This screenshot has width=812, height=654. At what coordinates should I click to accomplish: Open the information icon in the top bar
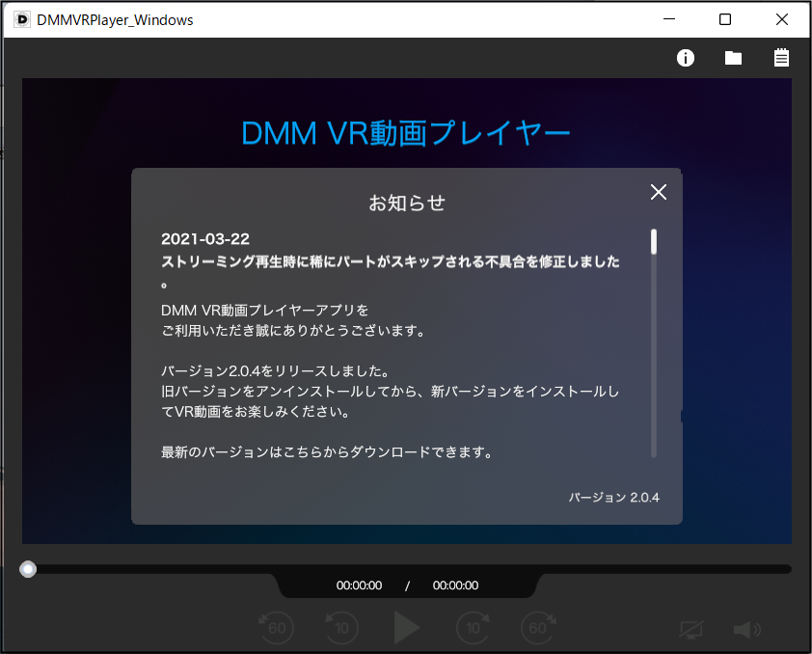[x=685, y=58]
